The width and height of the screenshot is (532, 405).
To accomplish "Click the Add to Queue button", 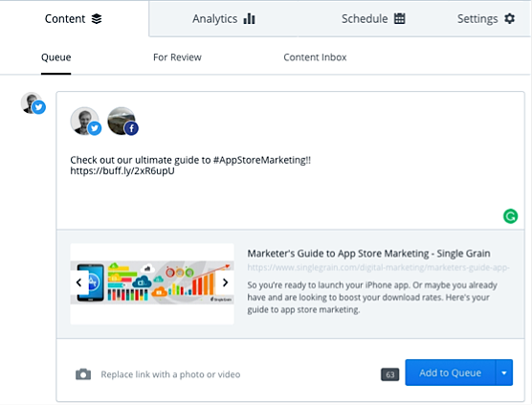I will [451, 372].
